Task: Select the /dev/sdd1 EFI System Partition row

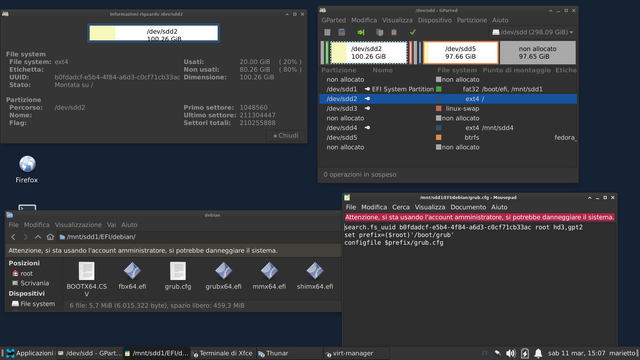Action: pos(448,89)
